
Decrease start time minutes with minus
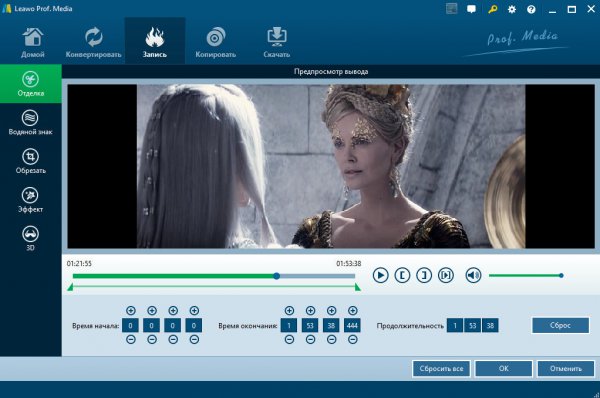[x=152, y=339]
